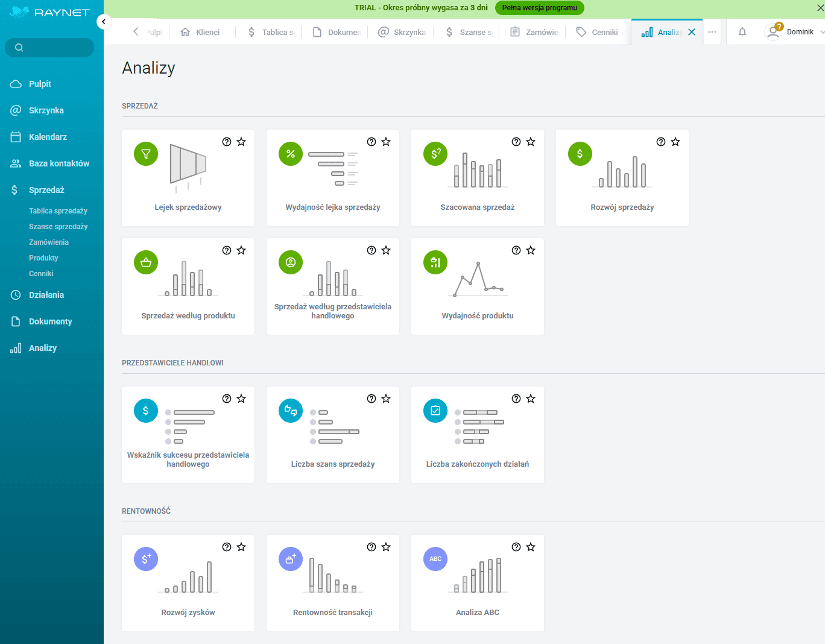Click the green funnel icon of Lejek sprzedażowy
The height and width of the screenshot is (644, 825).
point(146,154)
